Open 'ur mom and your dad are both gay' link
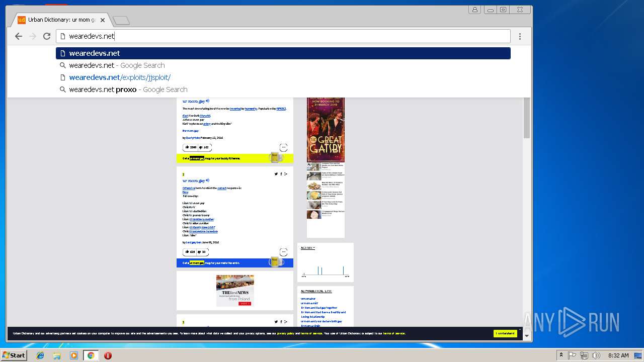 click(321, 321)
